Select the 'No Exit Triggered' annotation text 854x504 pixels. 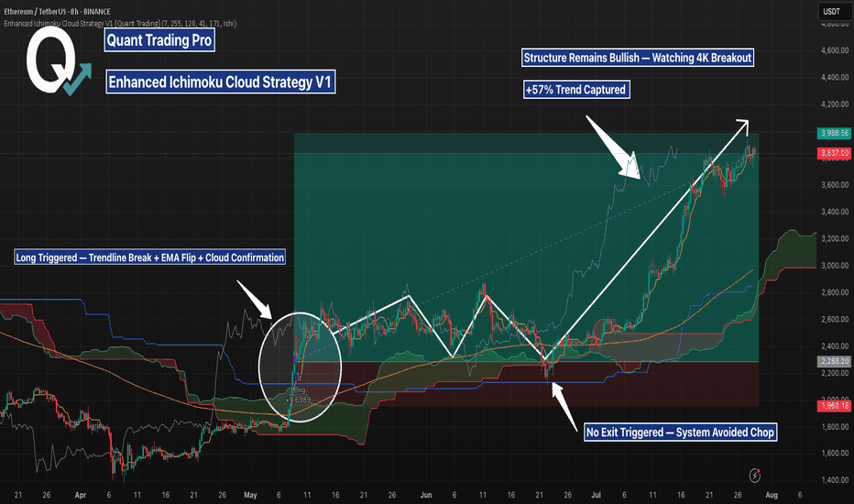pyautogui.click(x=680, y=433)
